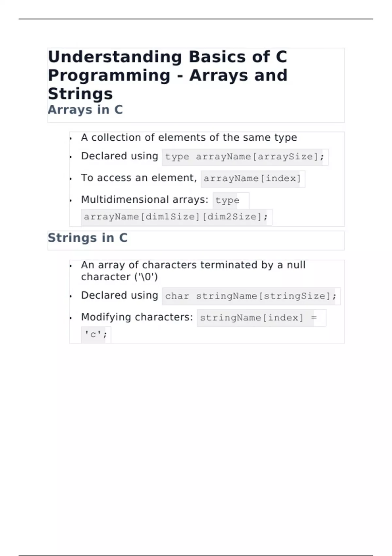Click the bullet marker before 'Modifying characters'

point(71,318)
